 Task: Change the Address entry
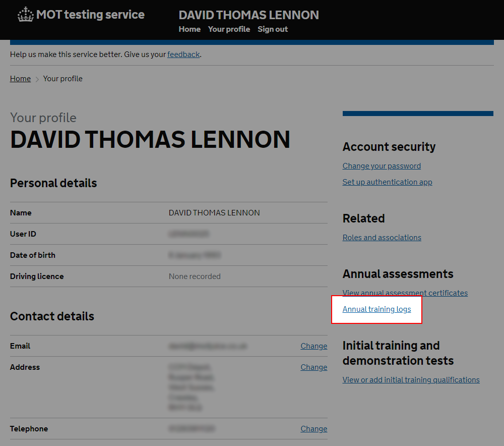click(x=313, y=367)
